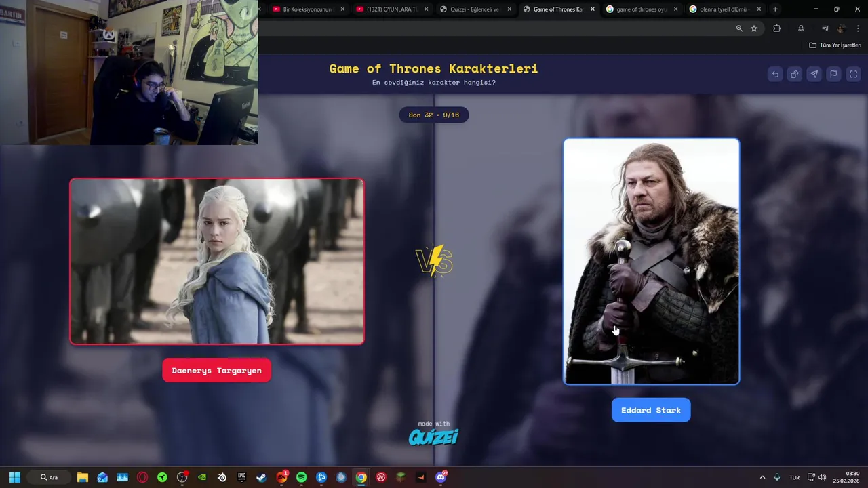Click the Quizei logo link
This screenshot has height=488, width=868.
(x=433, y=437)
